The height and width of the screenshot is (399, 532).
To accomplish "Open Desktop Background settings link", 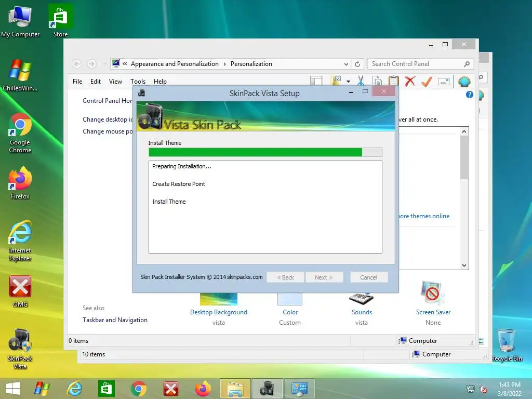I will point(219,312).
